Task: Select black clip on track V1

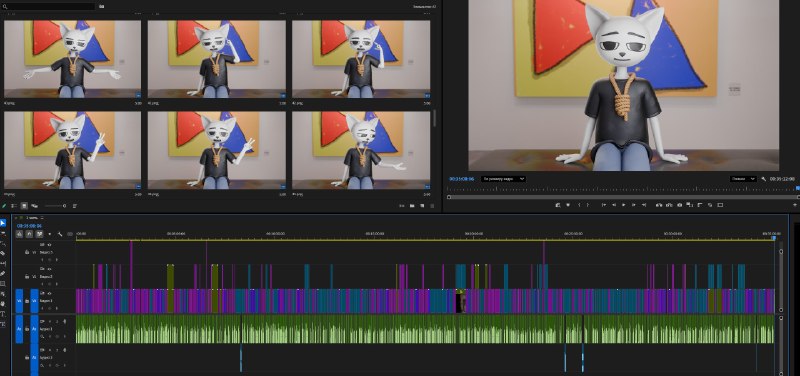Action: click(461, 302)
